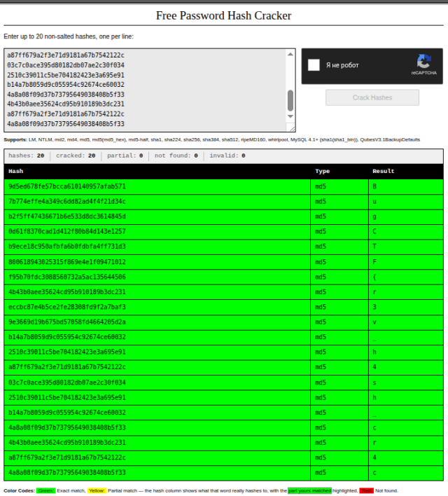
Task: Click the 03c7c0ace395 line inside the input textarea
Action: (x=66, y=65)
